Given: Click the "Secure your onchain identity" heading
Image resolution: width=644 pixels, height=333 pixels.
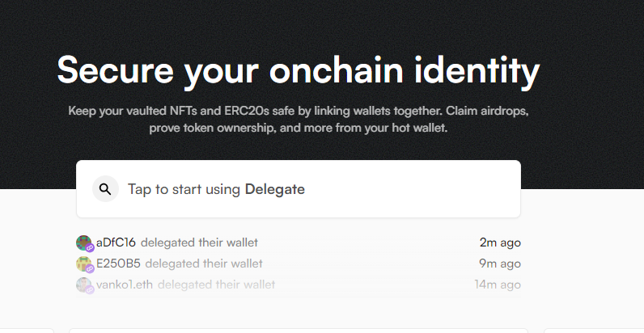Looking at the screenshot, I should pos(298,71).
